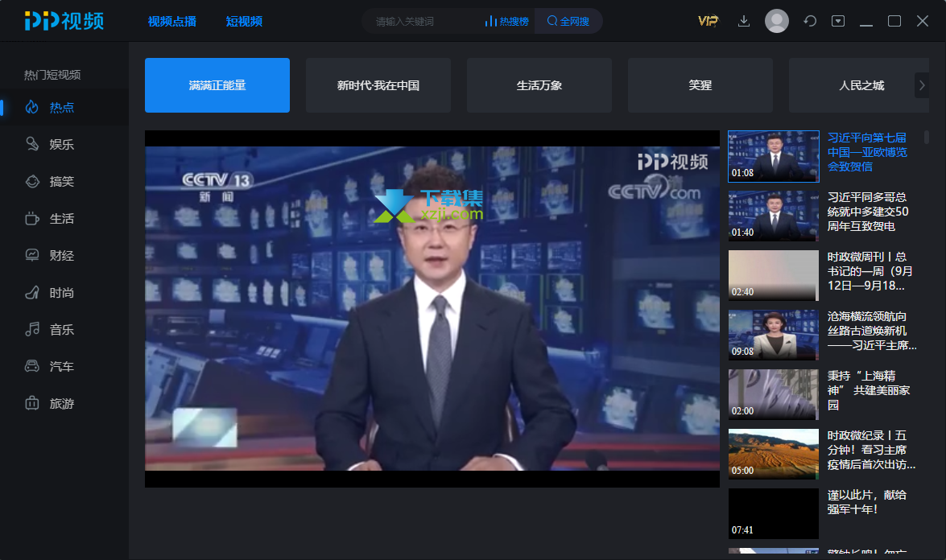Select the 人民之城 category tab
The width and height of the screenshot is (946, 560).
point(858,85)
